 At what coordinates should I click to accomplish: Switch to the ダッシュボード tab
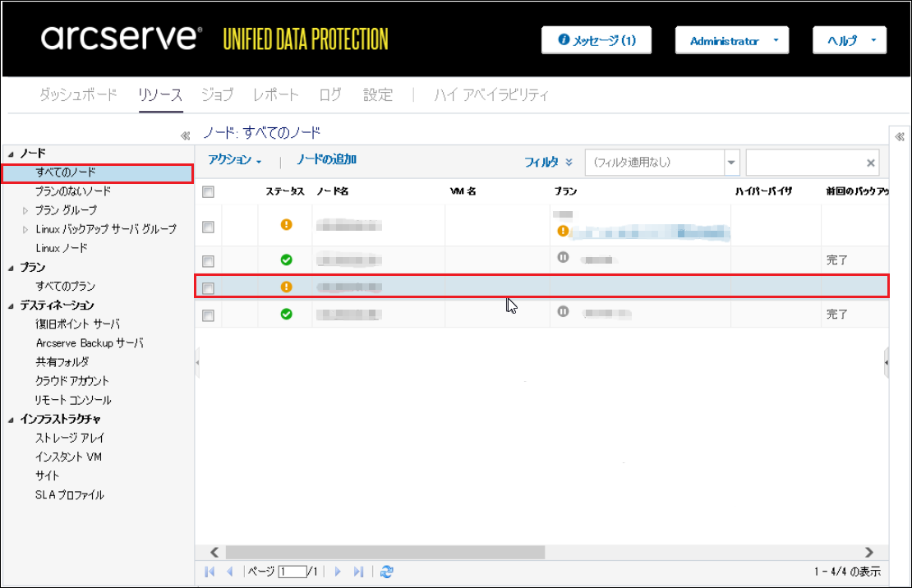click(x=78, y=95)
